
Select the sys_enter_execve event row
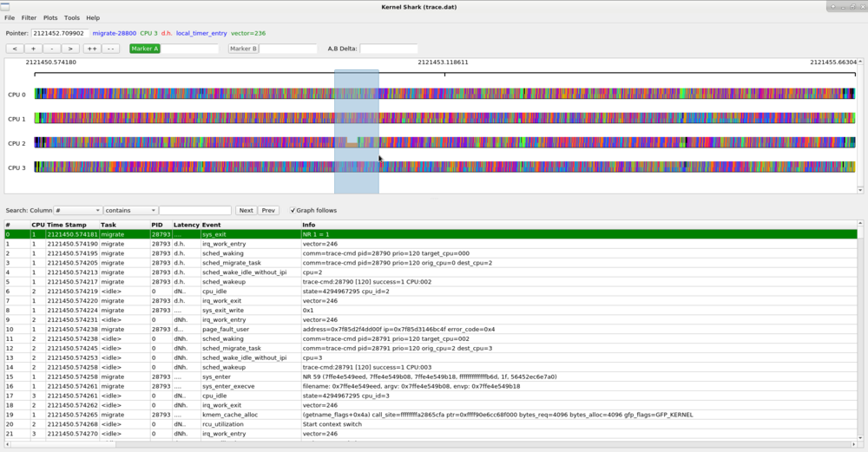(x=431, y=386)
